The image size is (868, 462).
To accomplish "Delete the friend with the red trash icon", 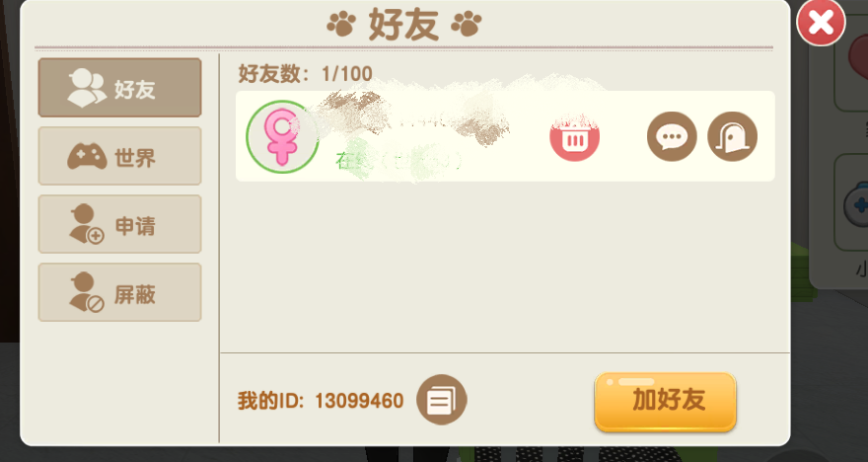I will pyautogui.click(x=574, y=136).
